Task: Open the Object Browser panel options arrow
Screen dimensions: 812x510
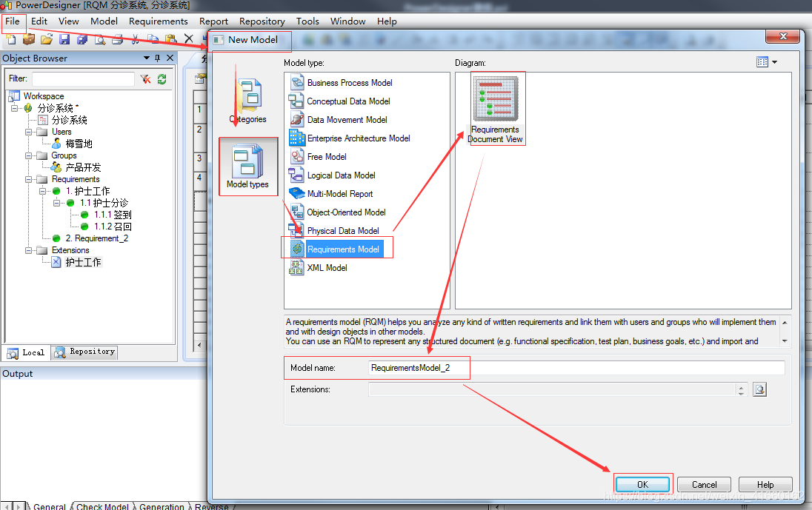Action: 147,58
